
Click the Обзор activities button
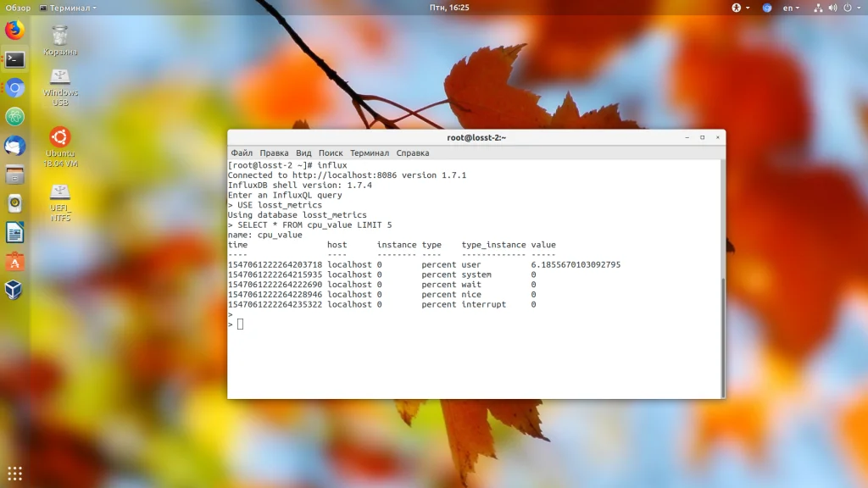18,8
